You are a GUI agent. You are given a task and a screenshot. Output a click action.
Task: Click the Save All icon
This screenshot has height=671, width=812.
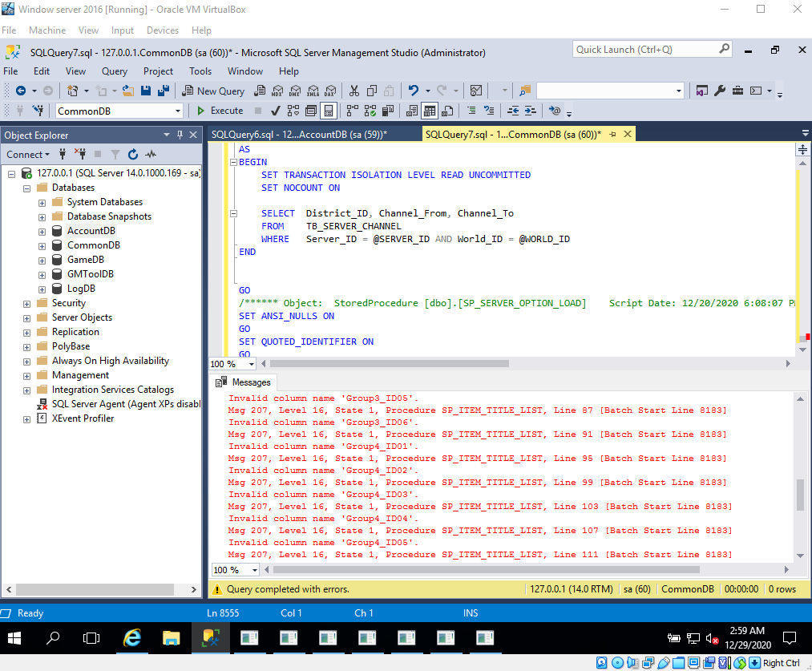(164, 91)
